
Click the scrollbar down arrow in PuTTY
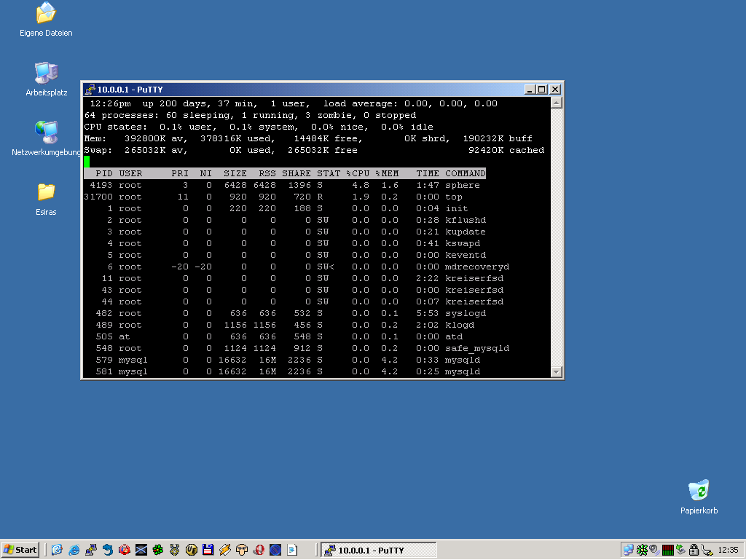tap(557, 371)
